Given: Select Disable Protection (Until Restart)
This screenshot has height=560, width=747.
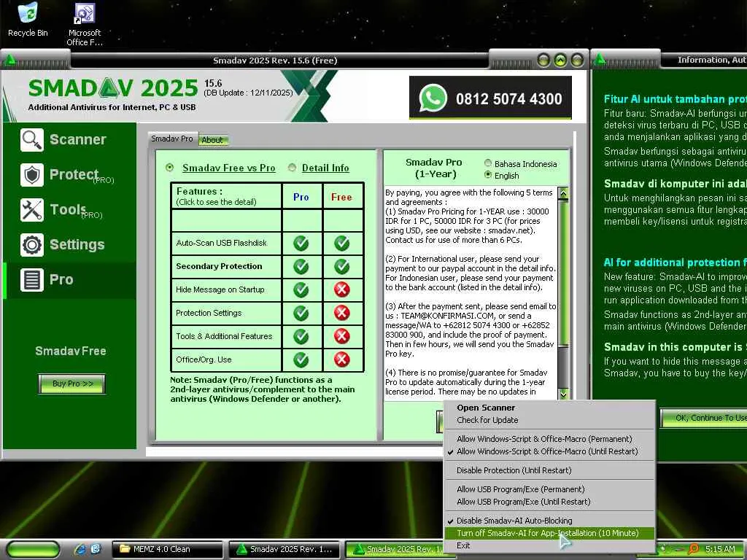Looking at the screenshot, I should click(x=549, y=470).
